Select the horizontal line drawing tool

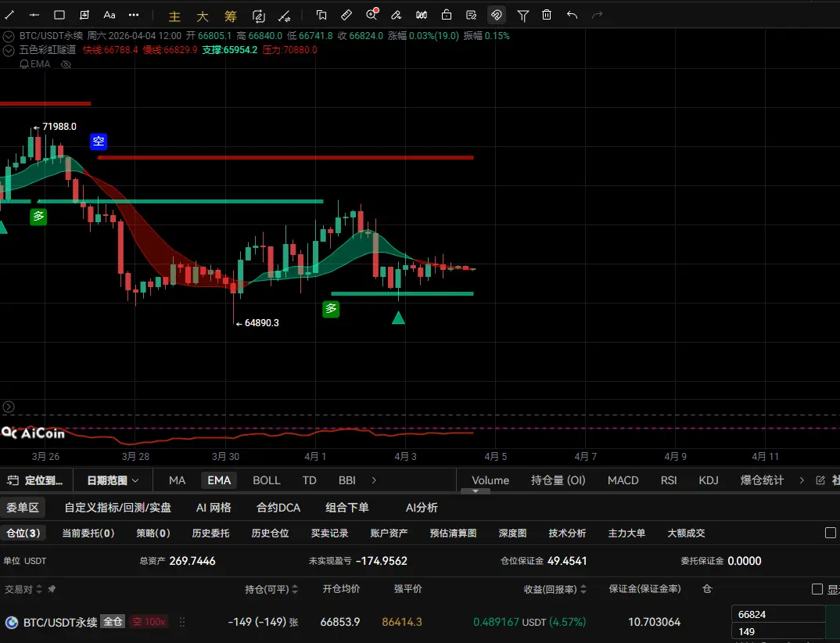click(34, 15)
